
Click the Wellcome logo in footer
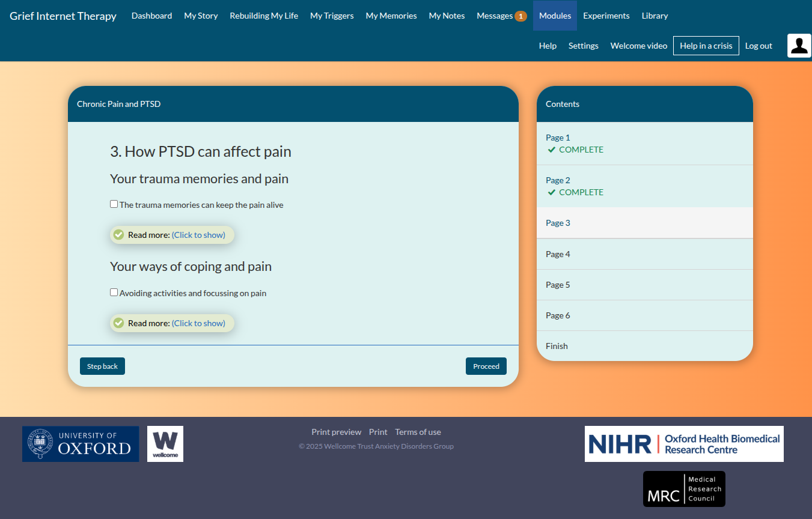click(165, 444)
